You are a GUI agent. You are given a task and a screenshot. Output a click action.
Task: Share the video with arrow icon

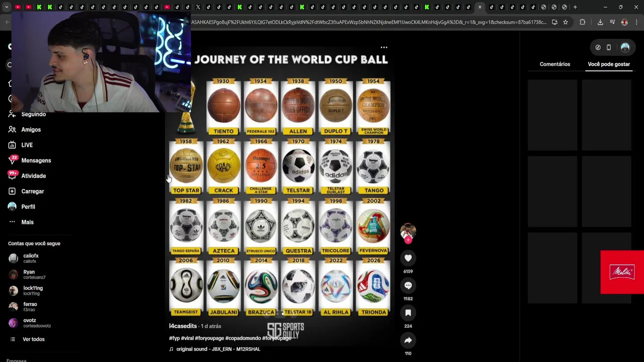point(408,340)
